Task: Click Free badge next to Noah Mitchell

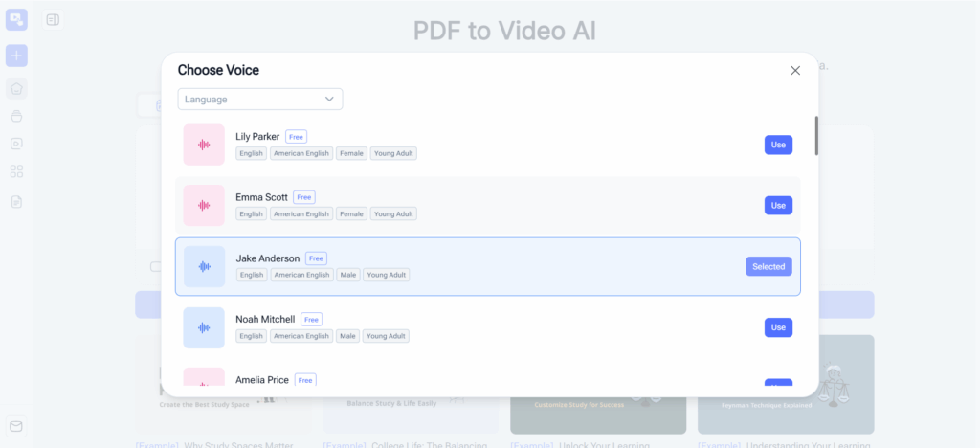Action: pos(311,320)
